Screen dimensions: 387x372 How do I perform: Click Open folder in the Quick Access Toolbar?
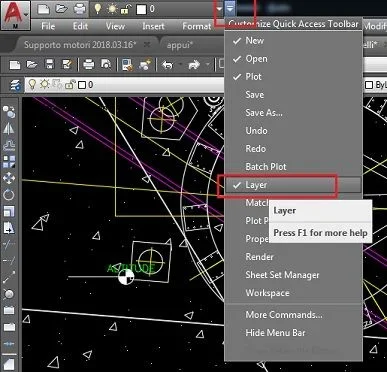[x=61, y=9]
